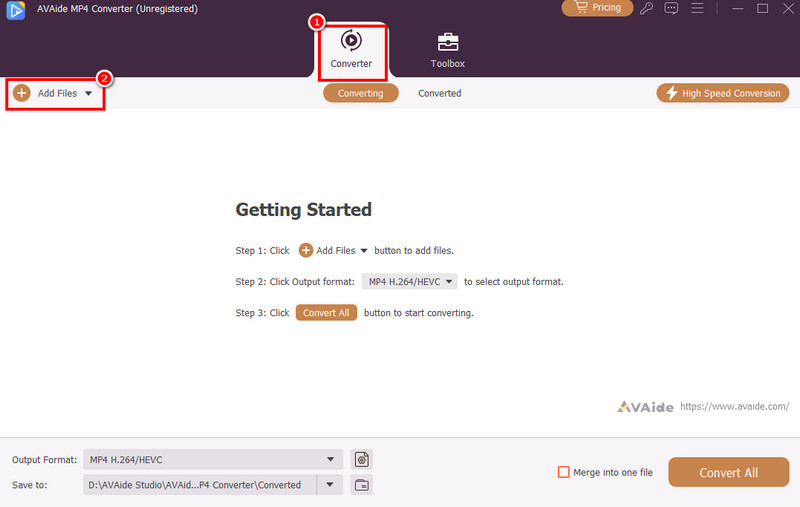Switch to the Toolbox tab
Screen dimensions: 800x507
click(447, 49)
